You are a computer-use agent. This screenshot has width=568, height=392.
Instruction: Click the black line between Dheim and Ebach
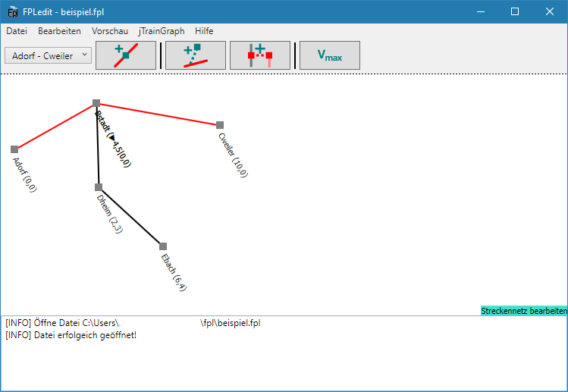tap(130, 217)
